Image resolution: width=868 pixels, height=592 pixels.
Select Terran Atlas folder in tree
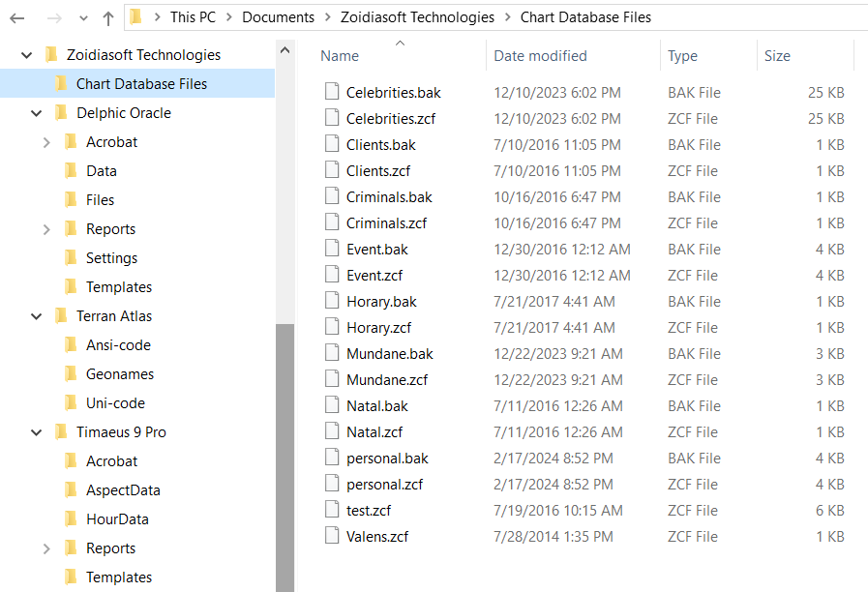tap(114, 316)
